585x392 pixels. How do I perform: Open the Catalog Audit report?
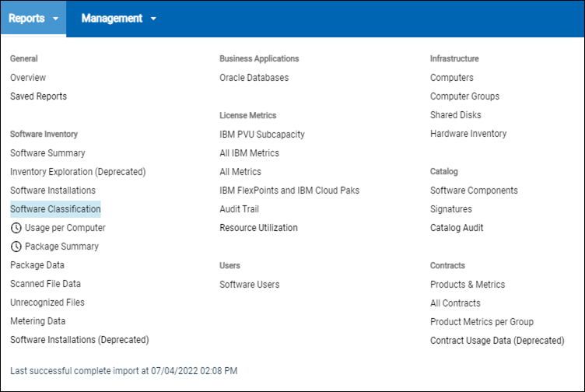457,228
